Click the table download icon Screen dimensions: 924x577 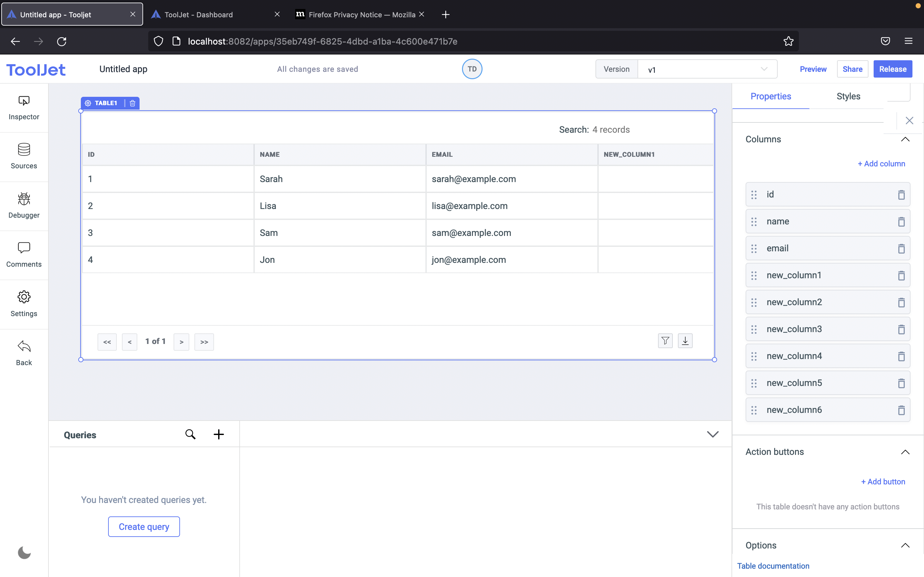point(685,341)
